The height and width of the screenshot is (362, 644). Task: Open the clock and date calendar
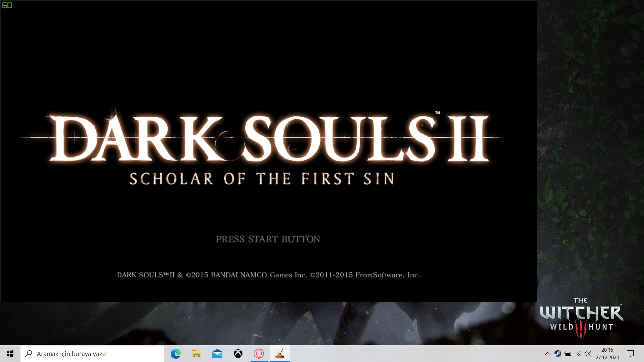(607, 354)
